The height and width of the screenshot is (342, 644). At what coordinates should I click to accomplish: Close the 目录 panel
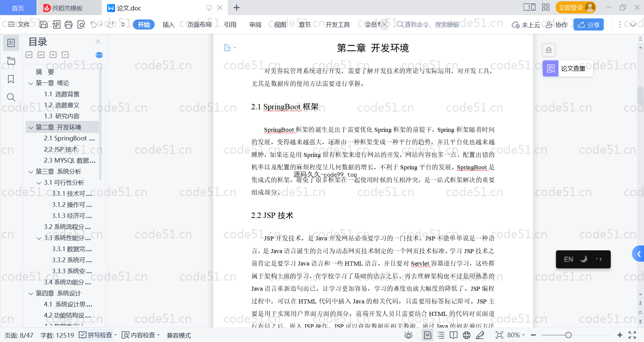(x=98, y=41)
